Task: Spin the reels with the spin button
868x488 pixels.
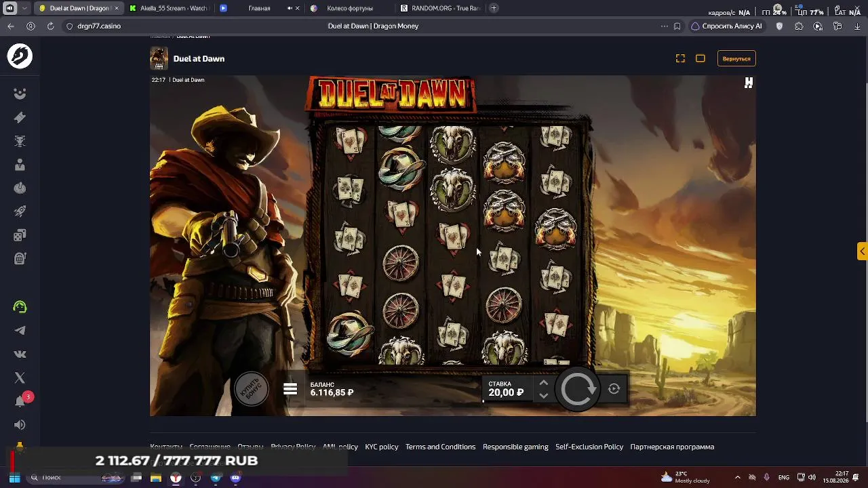Action: (x=578, y=388)
